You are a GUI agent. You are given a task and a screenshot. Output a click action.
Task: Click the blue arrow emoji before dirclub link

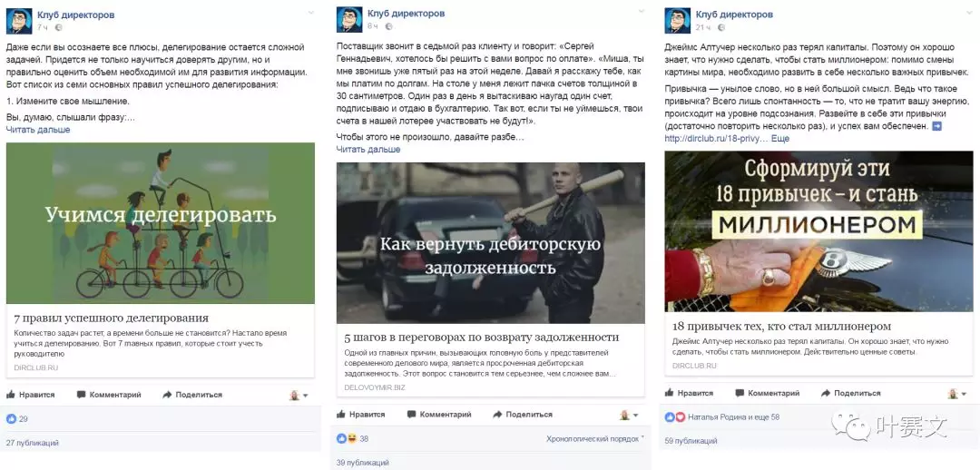[936, 126]
